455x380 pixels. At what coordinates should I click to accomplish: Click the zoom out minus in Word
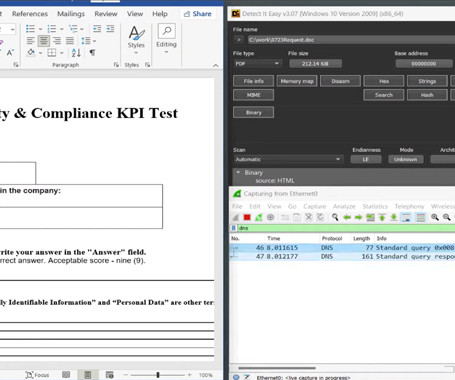coord(126,375)
